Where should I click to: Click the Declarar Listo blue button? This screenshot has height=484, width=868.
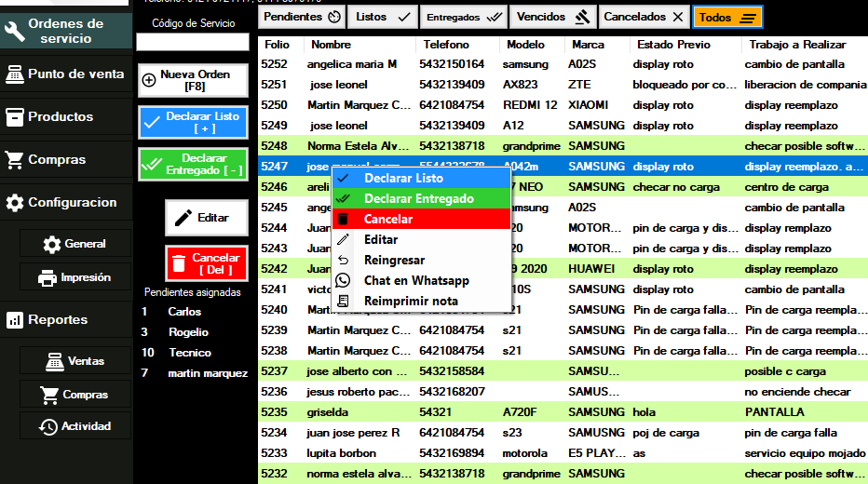[193, 122]
